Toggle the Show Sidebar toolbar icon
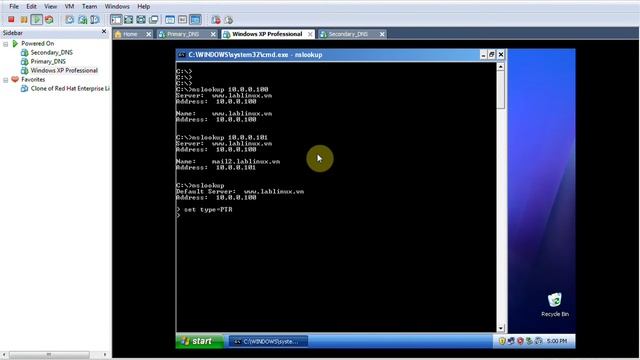Viewport: 640px width, 360px height. pyautogui.click(x=116, y=19)
